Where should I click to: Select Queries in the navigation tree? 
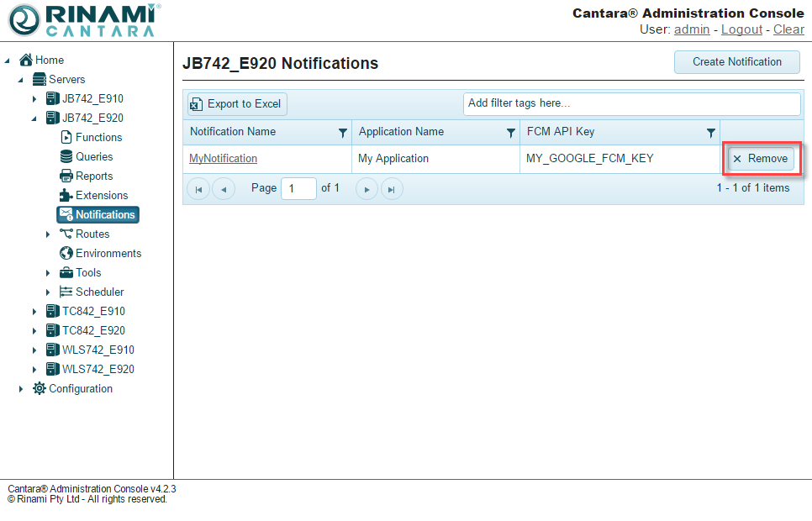pos(94,157)
